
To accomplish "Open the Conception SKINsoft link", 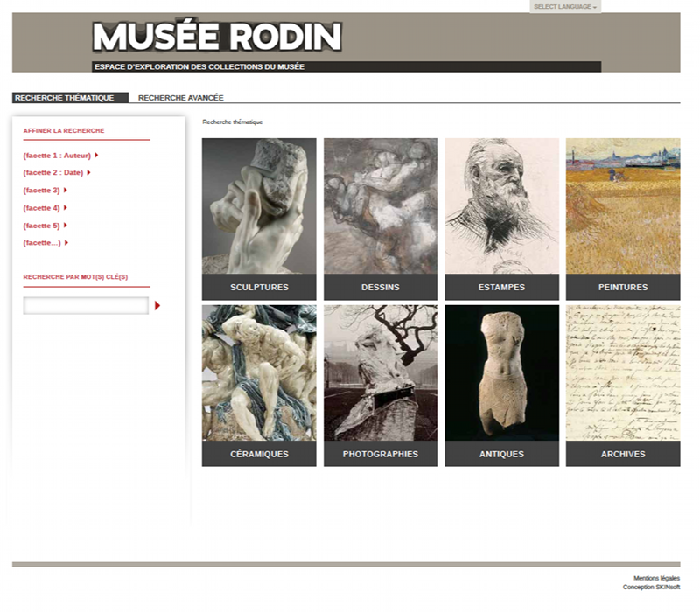I will coord(651,587).
